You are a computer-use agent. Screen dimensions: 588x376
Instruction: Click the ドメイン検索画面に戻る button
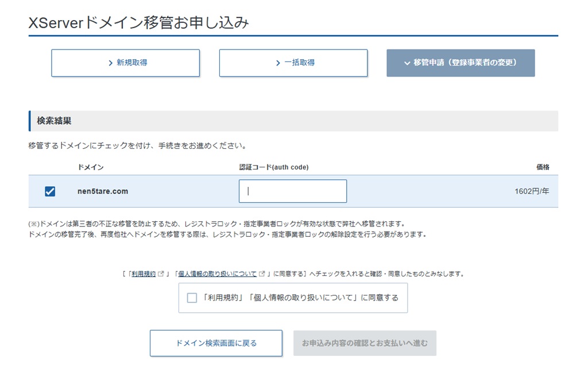point(216,343)
